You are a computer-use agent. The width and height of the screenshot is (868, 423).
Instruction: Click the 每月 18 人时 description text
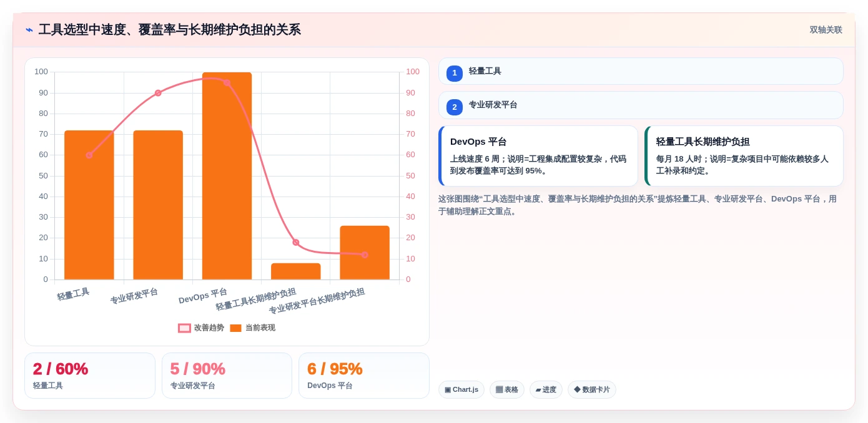coord(742,165)
